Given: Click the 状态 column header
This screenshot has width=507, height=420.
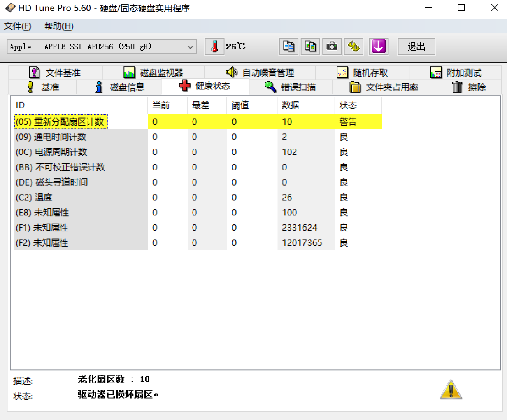Looking at the screenshot, I should tap(358, 105).
